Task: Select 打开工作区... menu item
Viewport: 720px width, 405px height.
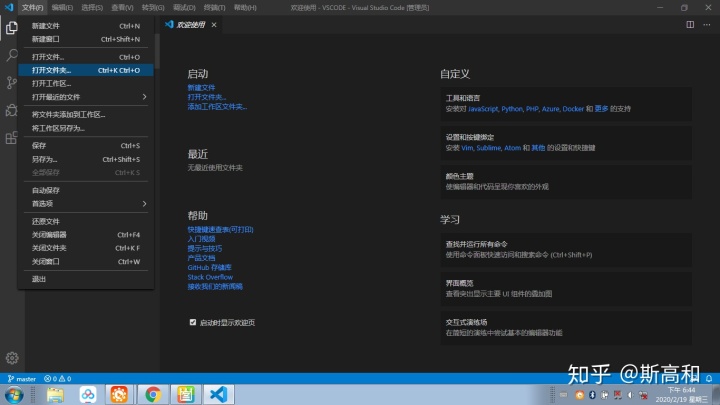Action: coord(85,84)
